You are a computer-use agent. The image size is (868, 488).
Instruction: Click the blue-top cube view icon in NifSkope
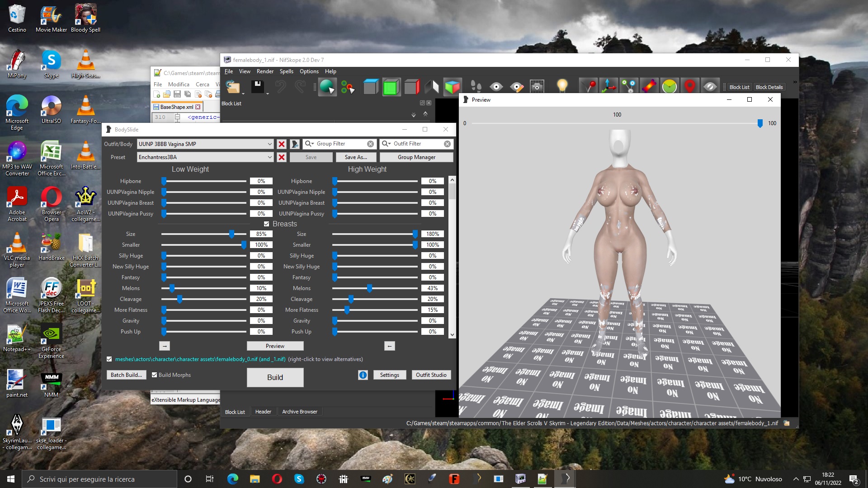pyautogui.click(x=371, y=87)
